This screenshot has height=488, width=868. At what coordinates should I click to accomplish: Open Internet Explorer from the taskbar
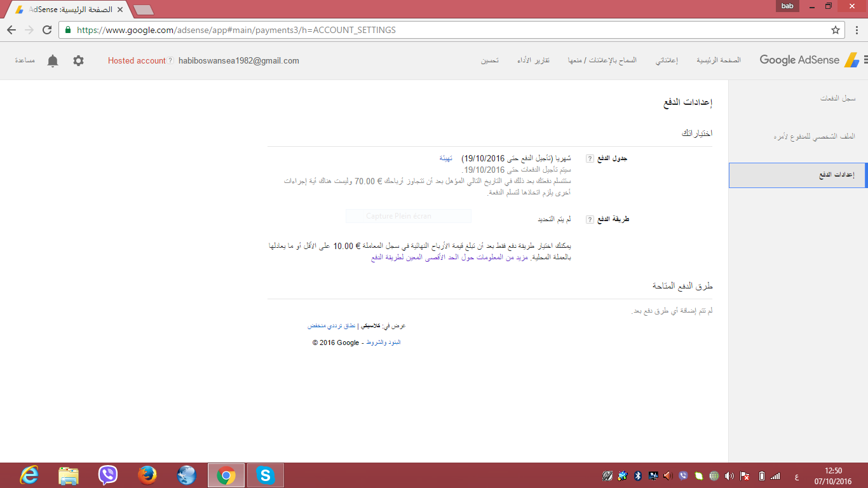point(29,475)
